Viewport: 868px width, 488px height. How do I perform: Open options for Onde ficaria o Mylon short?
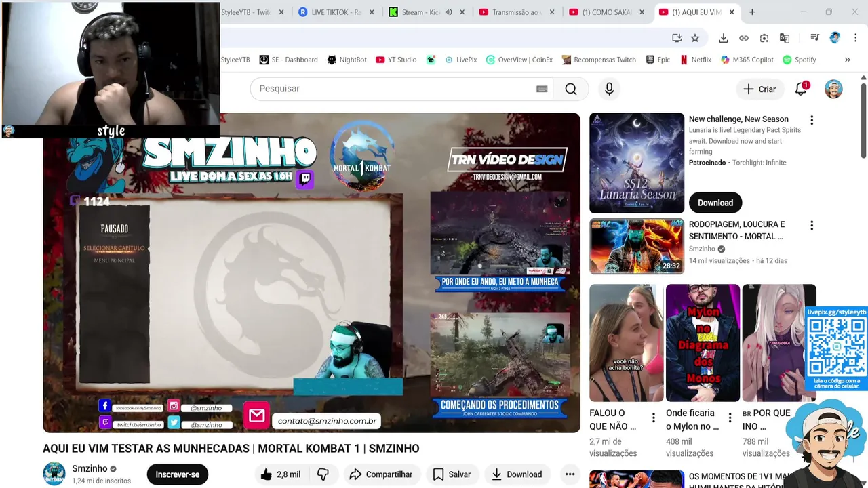pyautogui.click(x=730, y=418)
